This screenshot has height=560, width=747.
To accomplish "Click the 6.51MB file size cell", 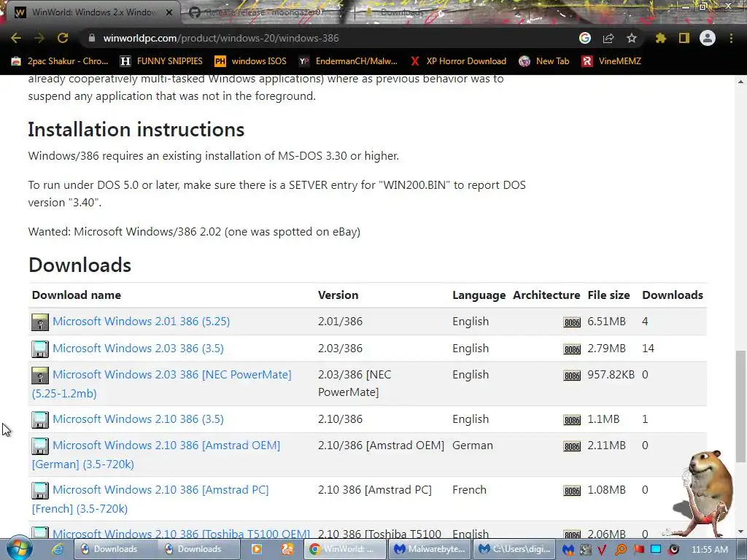I will [x=606, y=322].
